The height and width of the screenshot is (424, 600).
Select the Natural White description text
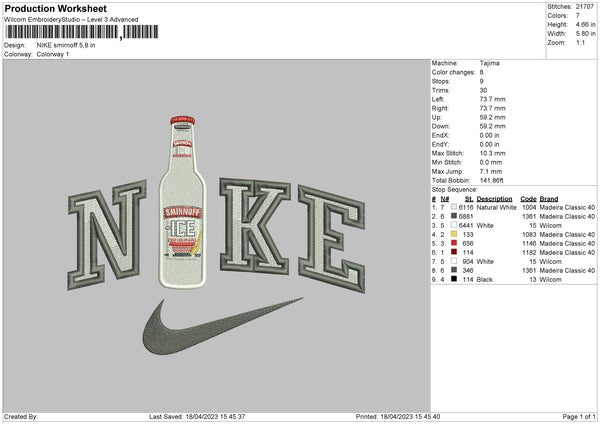point(496,207)
